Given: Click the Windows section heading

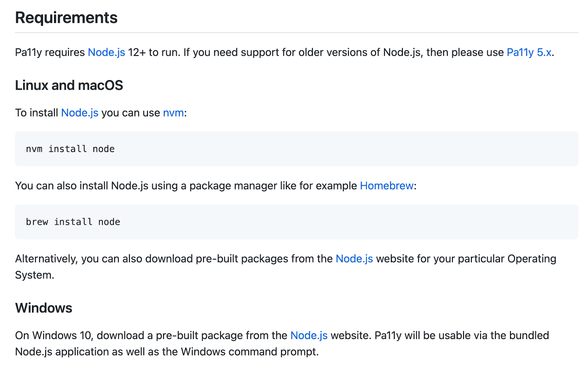Looking at the screenshot, I should (43, 308).
